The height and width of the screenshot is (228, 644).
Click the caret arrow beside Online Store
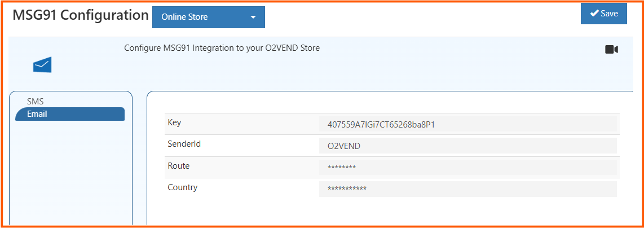(x=254, y=17)
